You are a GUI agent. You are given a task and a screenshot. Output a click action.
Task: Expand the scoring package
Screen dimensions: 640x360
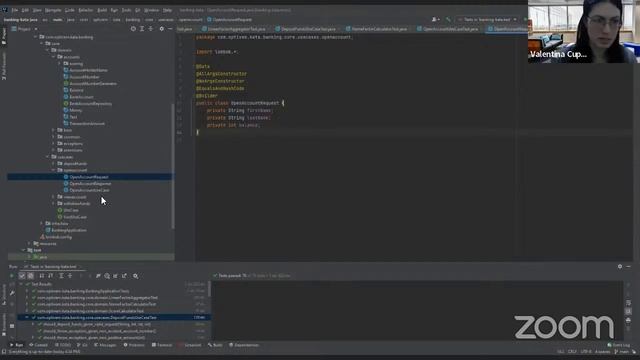pyautogui.click(x=60, y=63)
